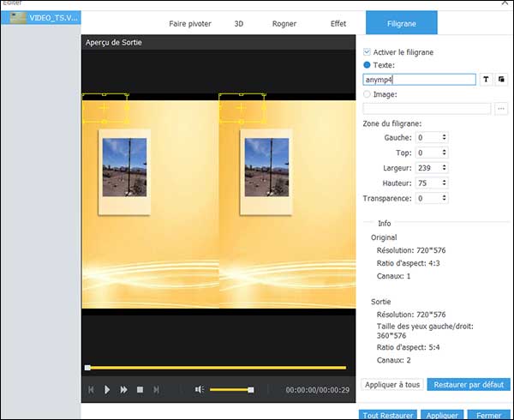Image resolution: width=514 pixels, height=420 pixels.
Task: Mute audio with the speaker icon
Action: (199, 389)
